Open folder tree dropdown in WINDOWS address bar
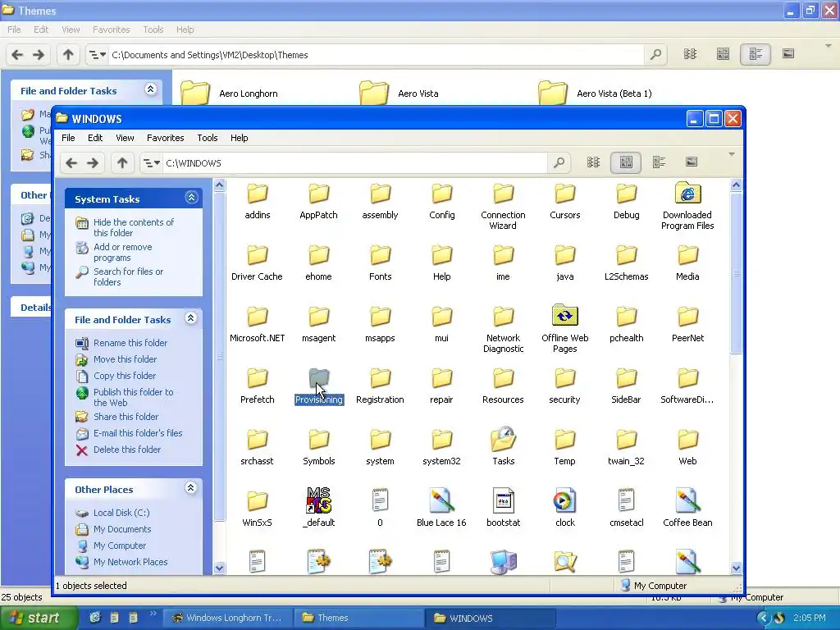Screen dimensions: 840x630 pos(152,163)
